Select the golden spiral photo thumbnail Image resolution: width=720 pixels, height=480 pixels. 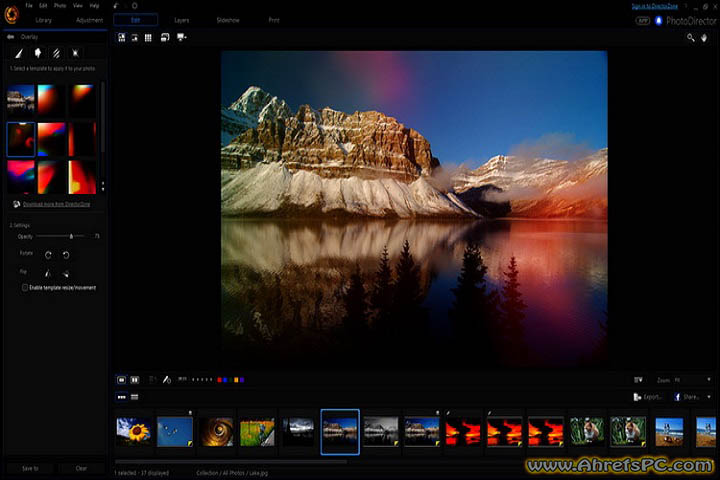[216, 431]
